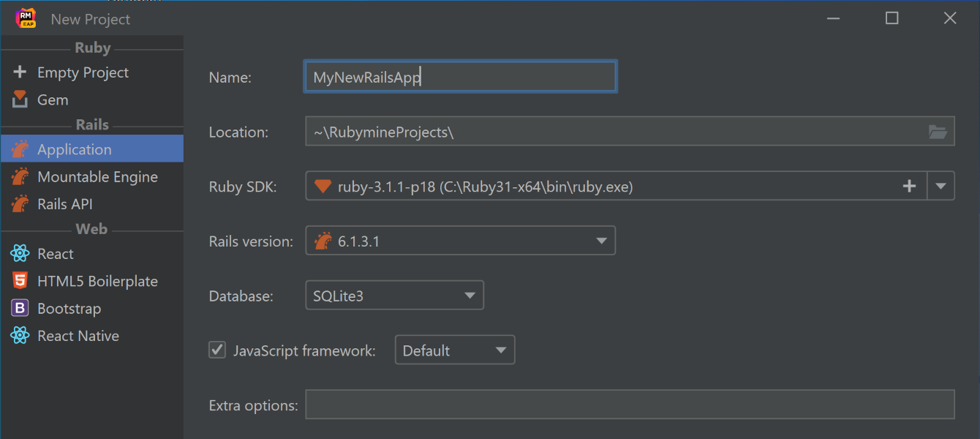
Task: Click the HTML5 Boilerplate icon
Action: 20,281
